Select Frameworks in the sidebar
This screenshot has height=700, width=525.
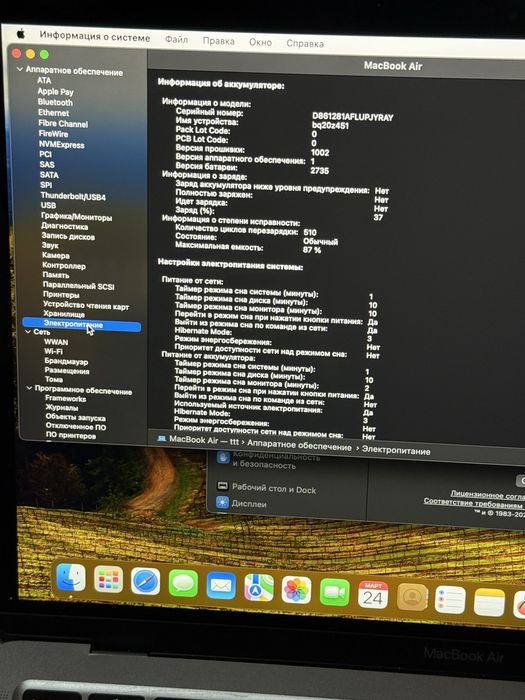point(66,399)
